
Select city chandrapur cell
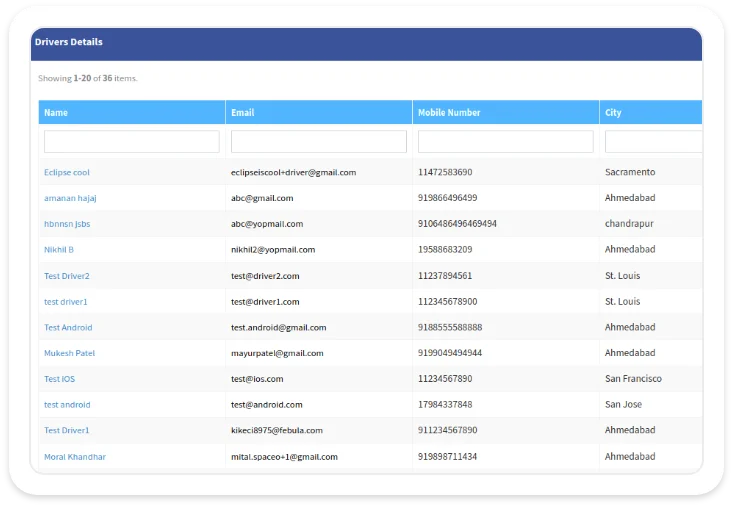coord(629,224)
